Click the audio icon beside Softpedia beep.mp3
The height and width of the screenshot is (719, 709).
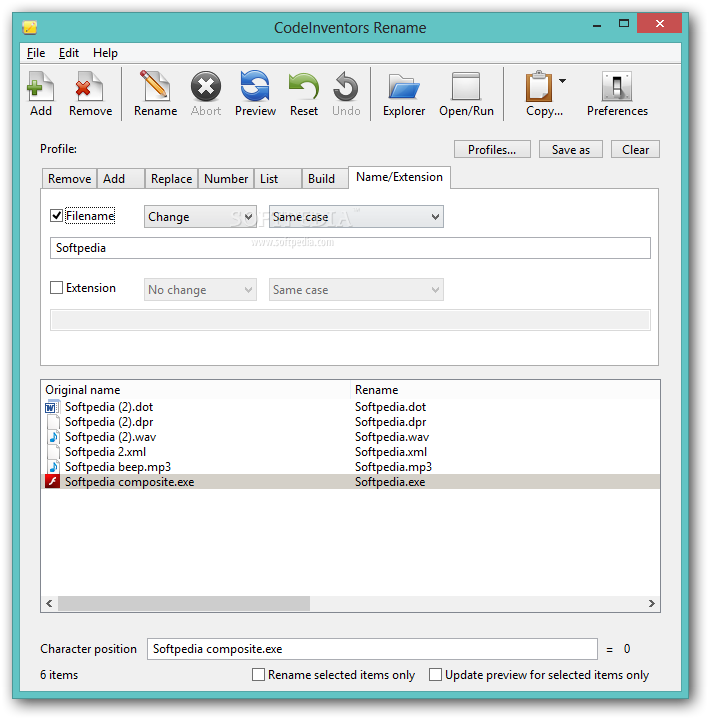coord(53,466)
